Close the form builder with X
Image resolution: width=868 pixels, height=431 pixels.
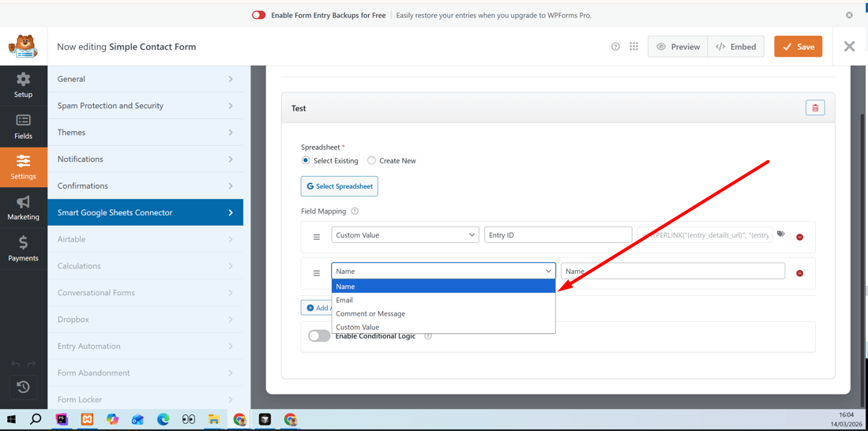click(849, 47)
